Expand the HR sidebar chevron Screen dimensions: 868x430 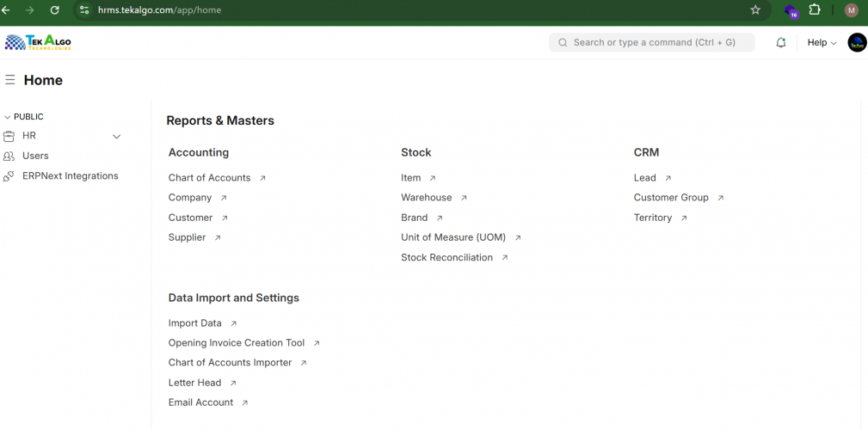[x=116, y=137]
